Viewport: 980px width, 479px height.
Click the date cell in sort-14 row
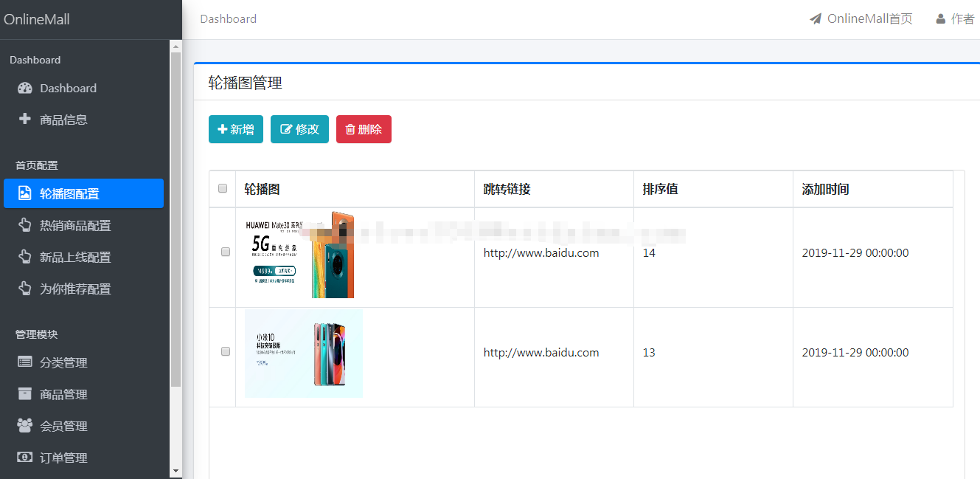872,258
